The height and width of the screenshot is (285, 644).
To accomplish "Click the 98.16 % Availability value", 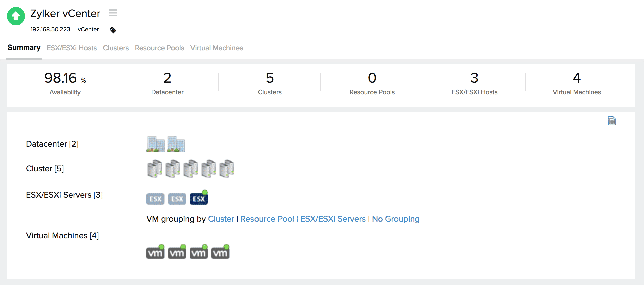I will coord(65,78).
